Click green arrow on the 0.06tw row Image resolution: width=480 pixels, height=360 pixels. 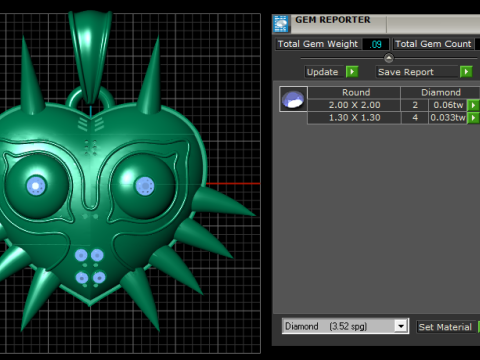(473, 105)
